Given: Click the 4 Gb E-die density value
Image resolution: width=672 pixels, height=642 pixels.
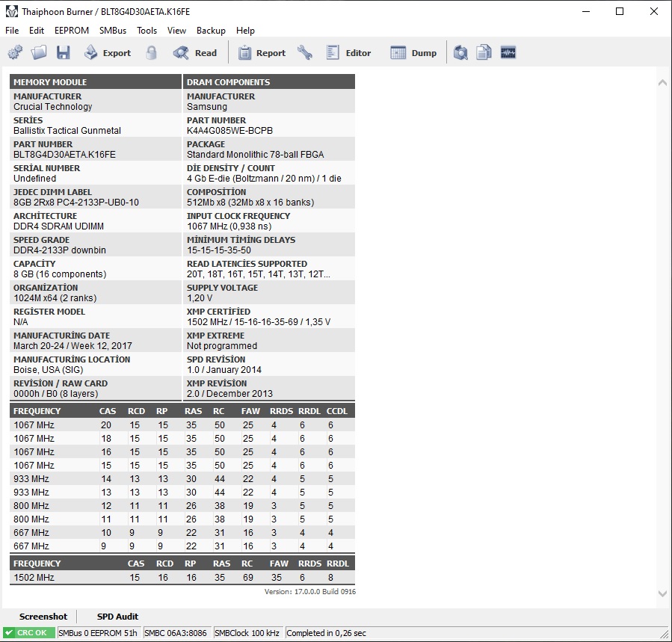Looking at the screenshot, I should click(264, 179).
